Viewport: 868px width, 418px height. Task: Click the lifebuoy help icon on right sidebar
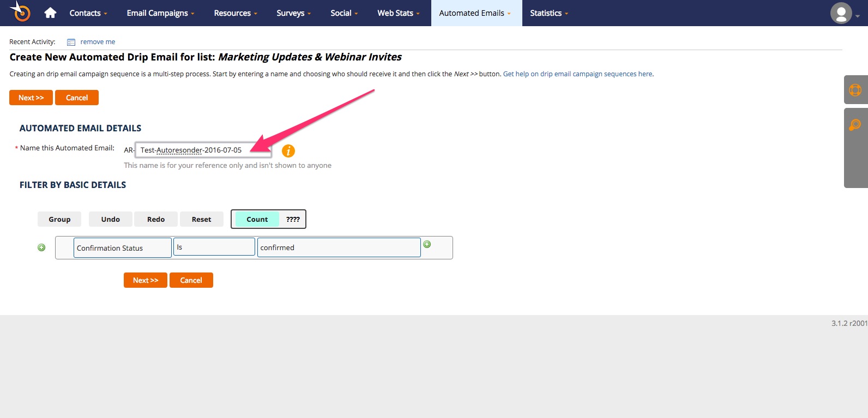855,90
